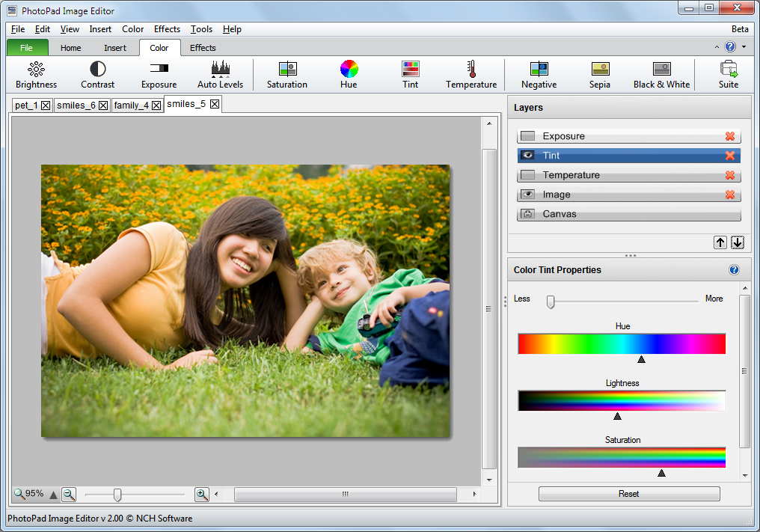760x532 pixels.
Task: Click the Negative effect icon
Action: point(539,70)
